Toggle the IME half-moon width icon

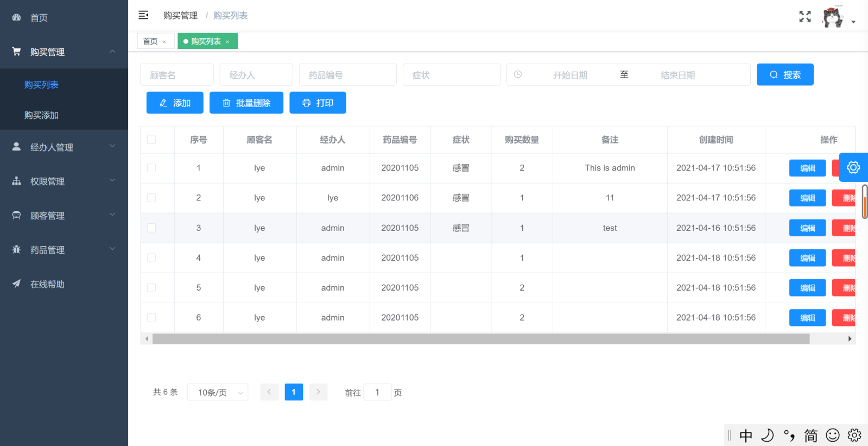[768, 436]
